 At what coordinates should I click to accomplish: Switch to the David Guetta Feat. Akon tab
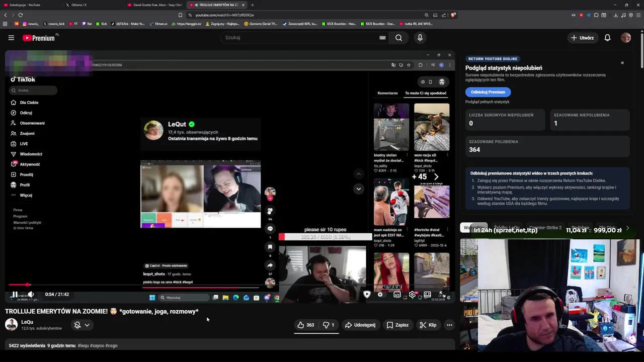155,5
